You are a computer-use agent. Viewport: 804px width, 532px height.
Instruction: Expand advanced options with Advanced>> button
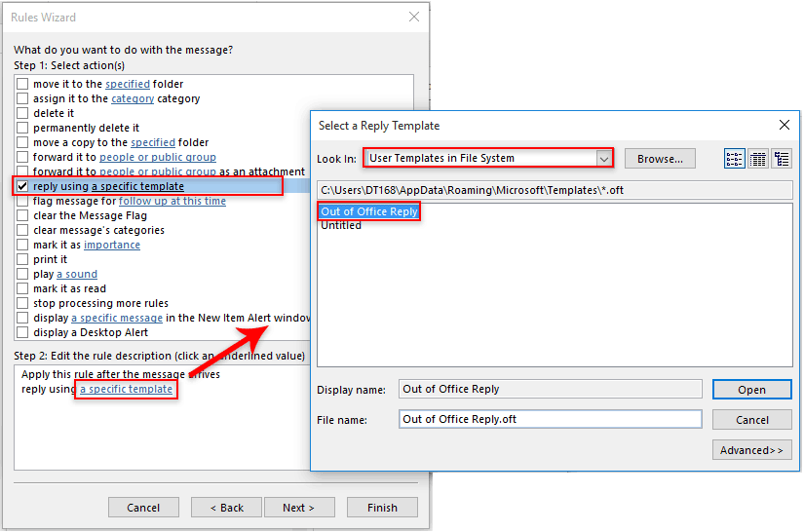coord(751,450)
